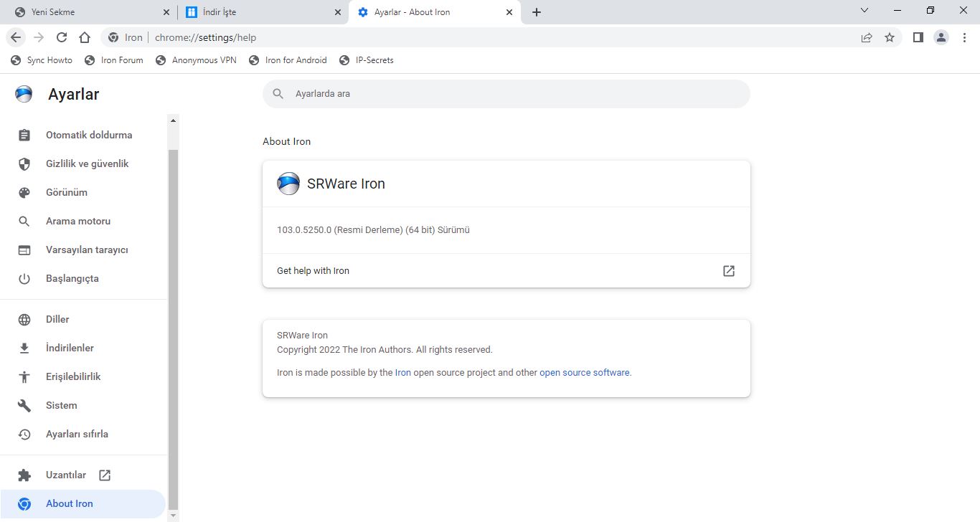Close the Yeni Sekme tab
Viewport: 980px width, 522px height.
pos(166,12)
